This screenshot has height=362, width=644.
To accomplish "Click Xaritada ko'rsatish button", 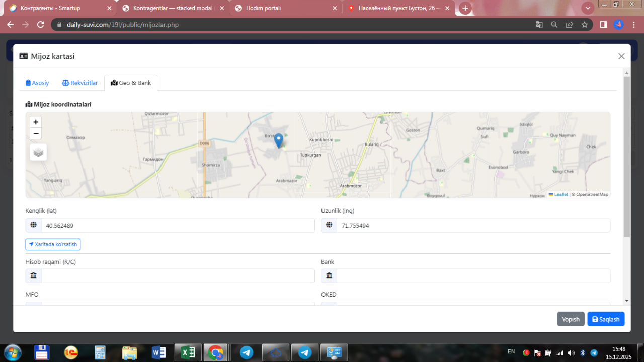I will pyautogui.click(x=53, y=244).
